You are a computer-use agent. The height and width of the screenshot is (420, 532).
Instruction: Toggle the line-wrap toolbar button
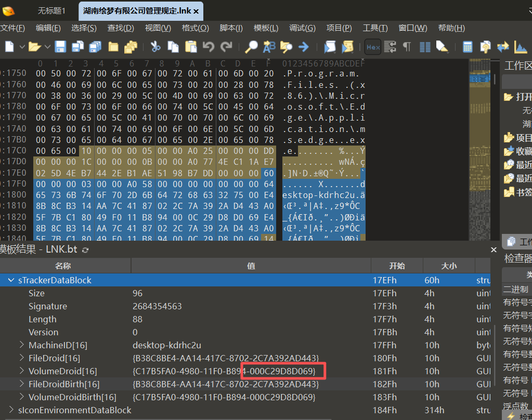coord(390,47)
